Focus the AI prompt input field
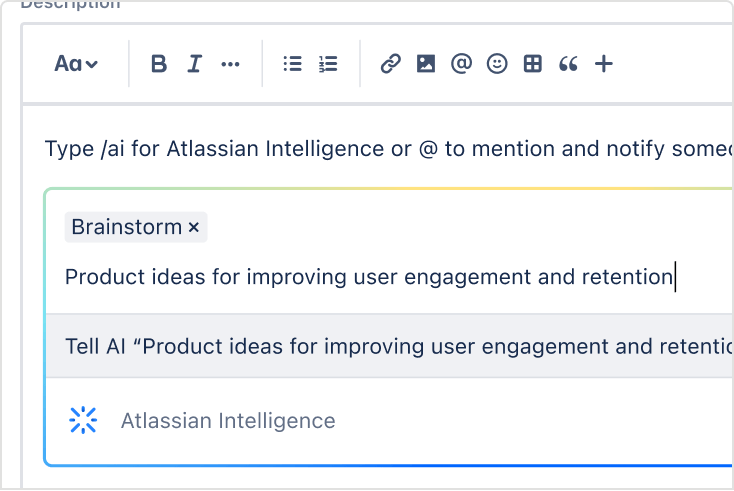Image resolution: width=734 pixels, height=491 pixels. click(389, 277)
